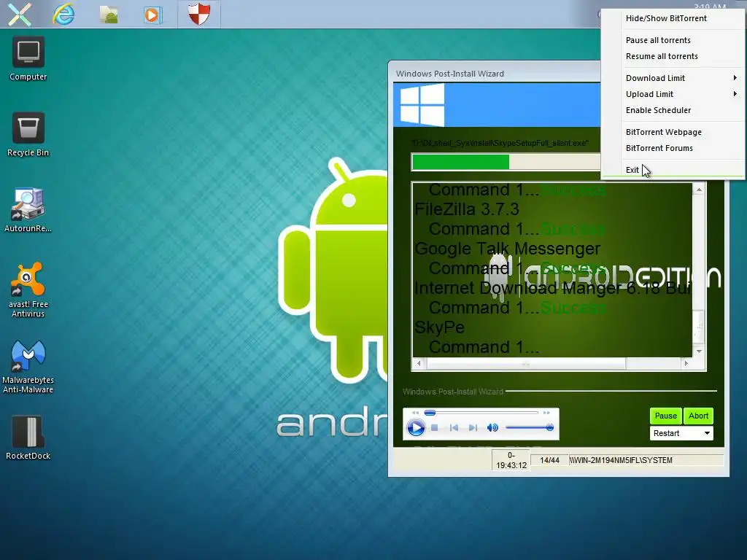Mute the wizard media player sound
Viewport: 747px width, 560px height.
(x=492, y=427)
